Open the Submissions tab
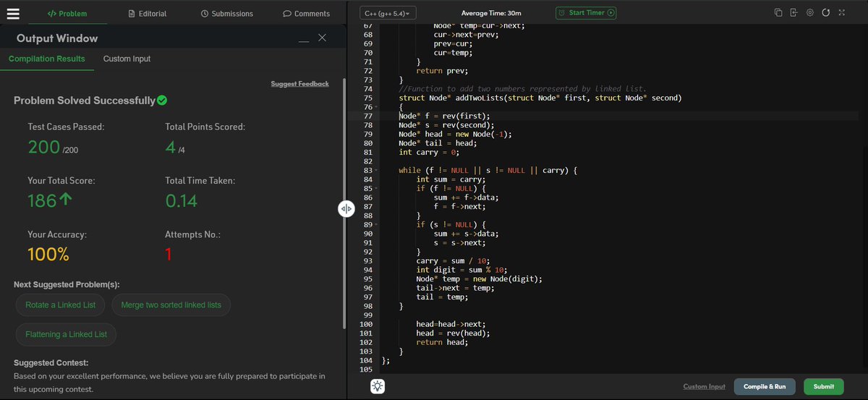The width and height of the screenshot is (868, 400). (227, 14)
